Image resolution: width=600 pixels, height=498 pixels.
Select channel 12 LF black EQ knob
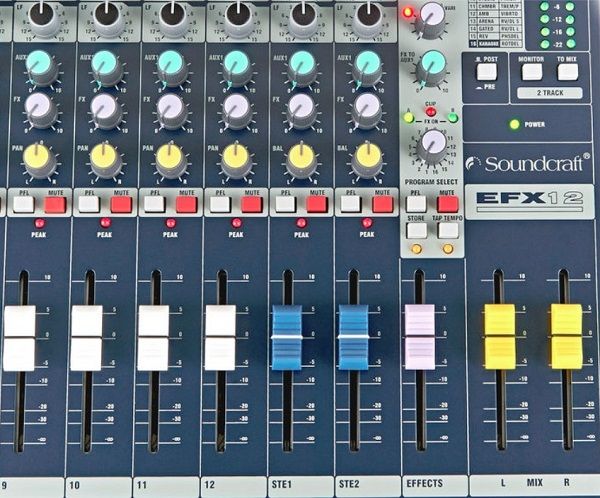[238, 17]
